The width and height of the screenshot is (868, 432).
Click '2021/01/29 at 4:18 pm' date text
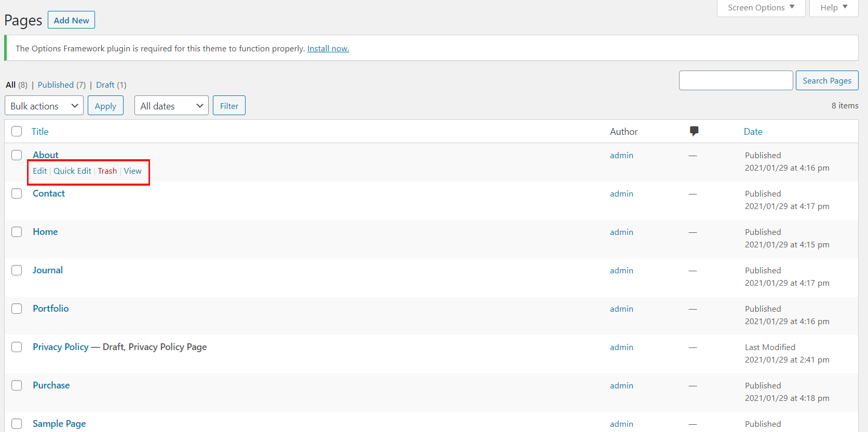(x=787, y=398)
